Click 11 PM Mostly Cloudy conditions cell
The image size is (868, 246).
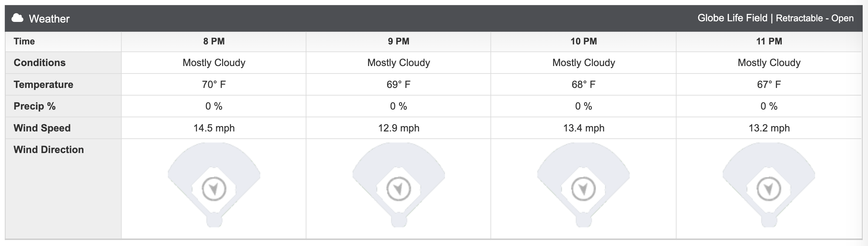click(x=769, y=63)
